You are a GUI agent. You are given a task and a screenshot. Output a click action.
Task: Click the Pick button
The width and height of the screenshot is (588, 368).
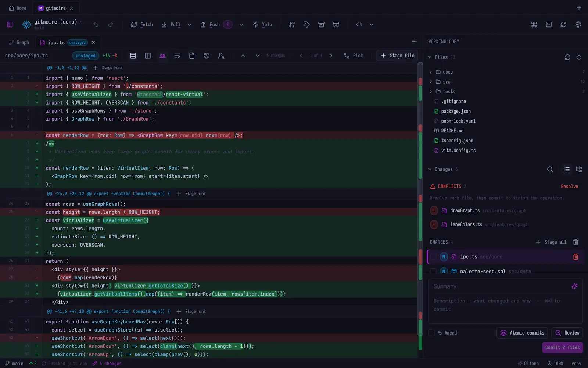353,56
